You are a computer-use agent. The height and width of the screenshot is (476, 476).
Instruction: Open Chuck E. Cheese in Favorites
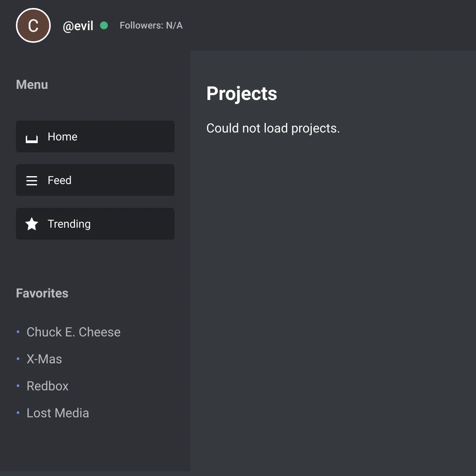point(73,332)
